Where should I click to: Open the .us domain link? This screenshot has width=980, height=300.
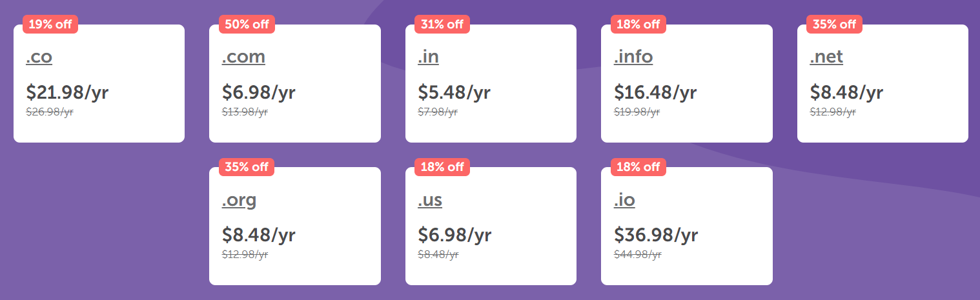[x=430, y=201]
